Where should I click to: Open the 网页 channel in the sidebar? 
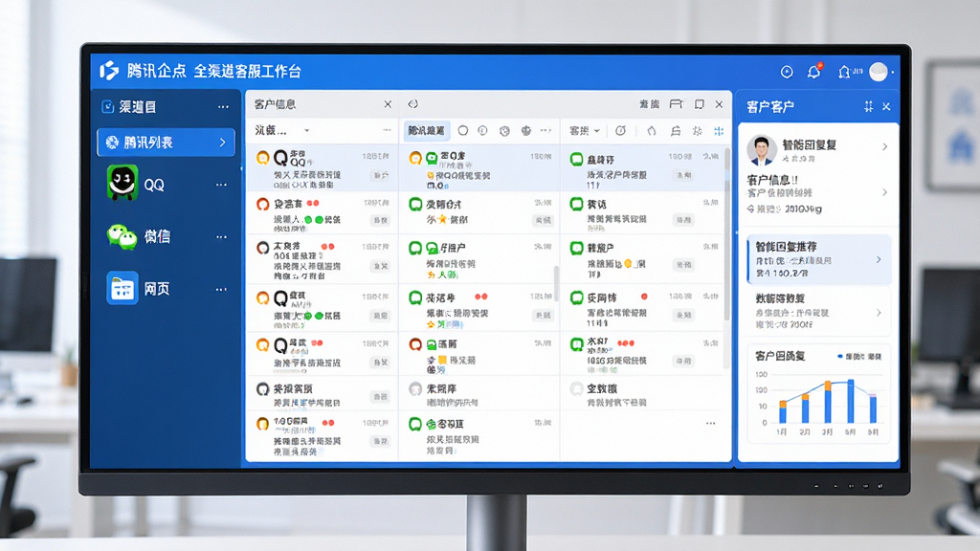138,288
